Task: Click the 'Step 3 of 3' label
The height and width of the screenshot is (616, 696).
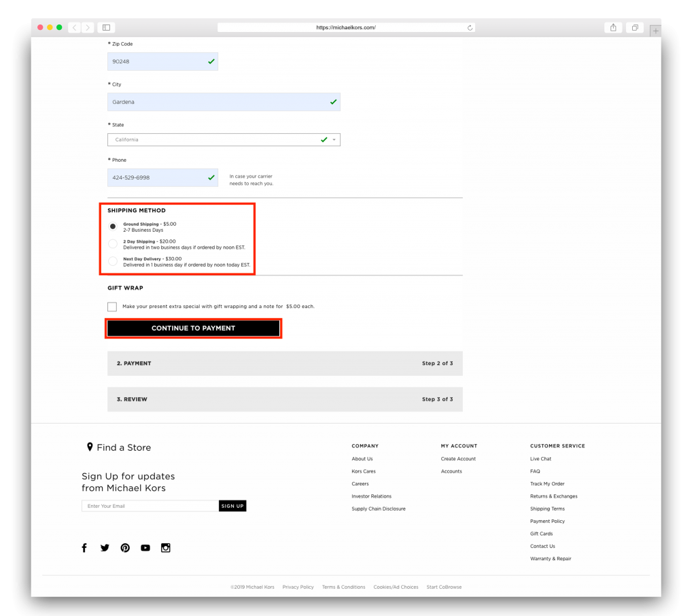Action: 437,399
